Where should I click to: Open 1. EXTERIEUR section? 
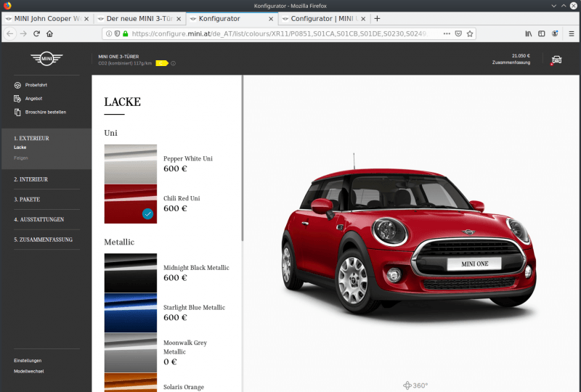point(31,138)
